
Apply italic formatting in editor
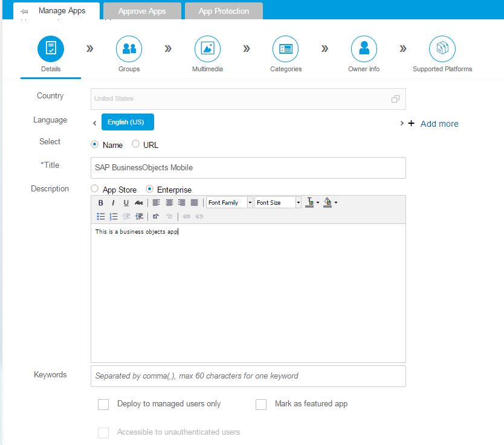click(x=113, y=203)
